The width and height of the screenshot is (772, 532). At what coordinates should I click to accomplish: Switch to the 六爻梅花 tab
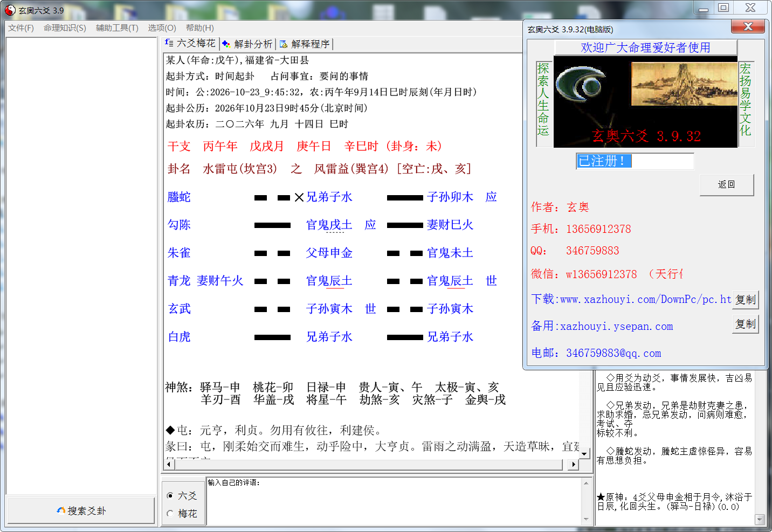[191, 44]
